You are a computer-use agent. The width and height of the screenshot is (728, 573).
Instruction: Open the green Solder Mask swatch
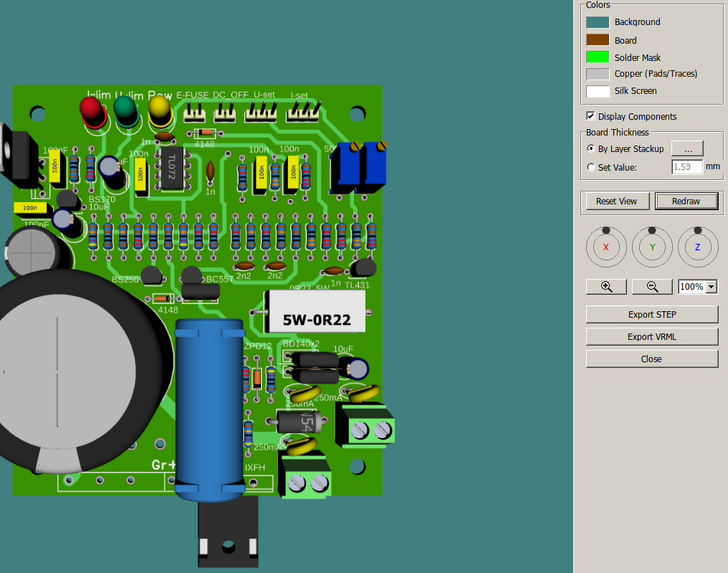coord(598,57)
